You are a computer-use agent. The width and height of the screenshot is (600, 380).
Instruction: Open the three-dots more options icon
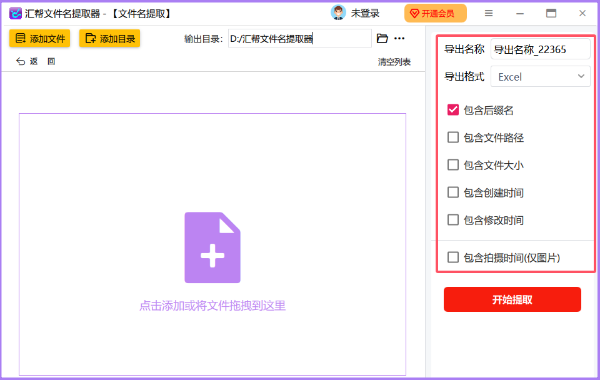[399, 38]
